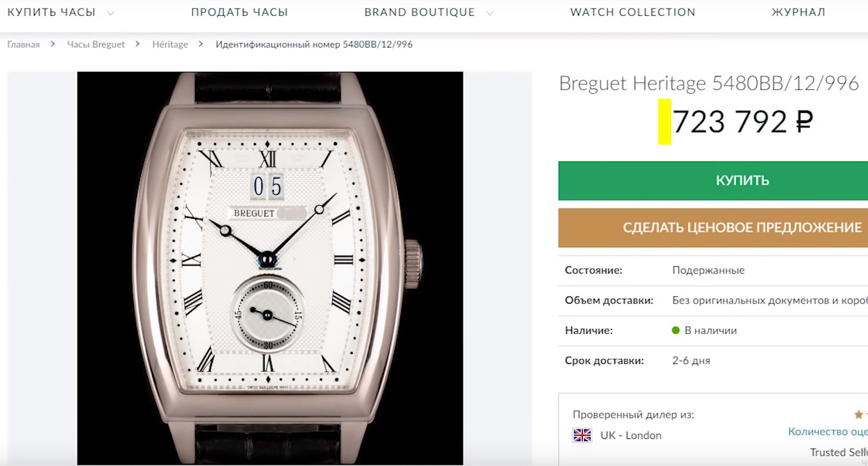Open the Продать часы menu item
Viewport: 868px width, 466px height.
point(239,12)
